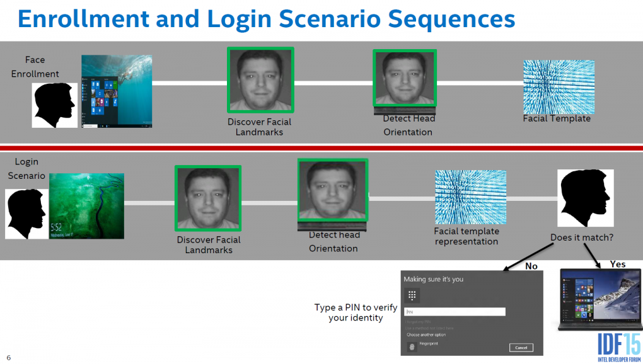Select the Facial Template binary image
Screen dimensions: 643x364
coord(559,87)
